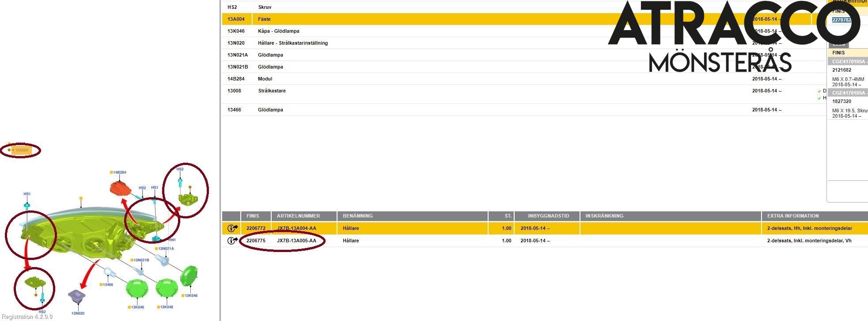Click Hållare in the 2206772 row
Image resolution: width=868 pixels, height=321 pixels.
pos(351,228)
